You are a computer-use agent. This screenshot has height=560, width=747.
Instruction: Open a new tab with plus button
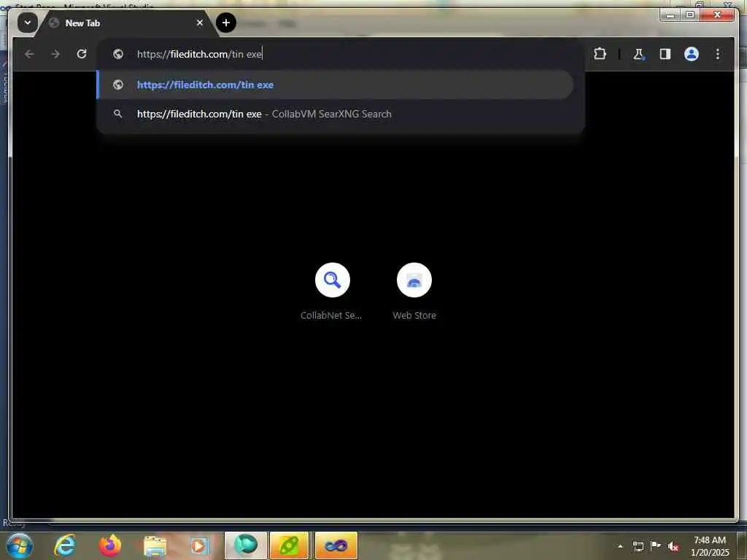[x=226, y=23]
